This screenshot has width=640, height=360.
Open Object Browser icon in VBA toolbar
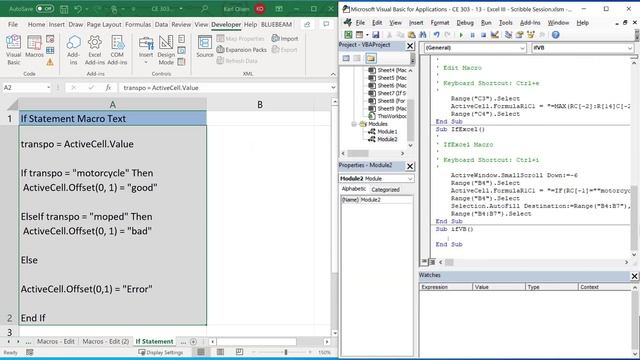click(x=531, y=35)
